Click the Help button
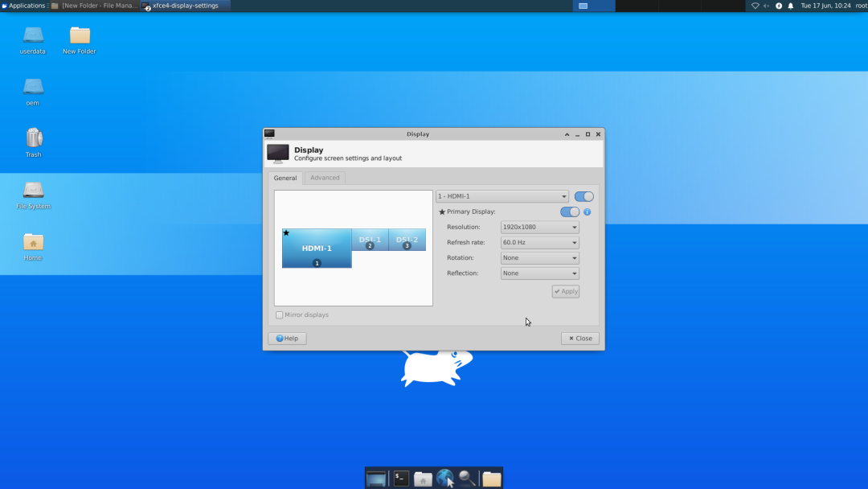Viewport: 868px width, 489px height. pos(287,339)
